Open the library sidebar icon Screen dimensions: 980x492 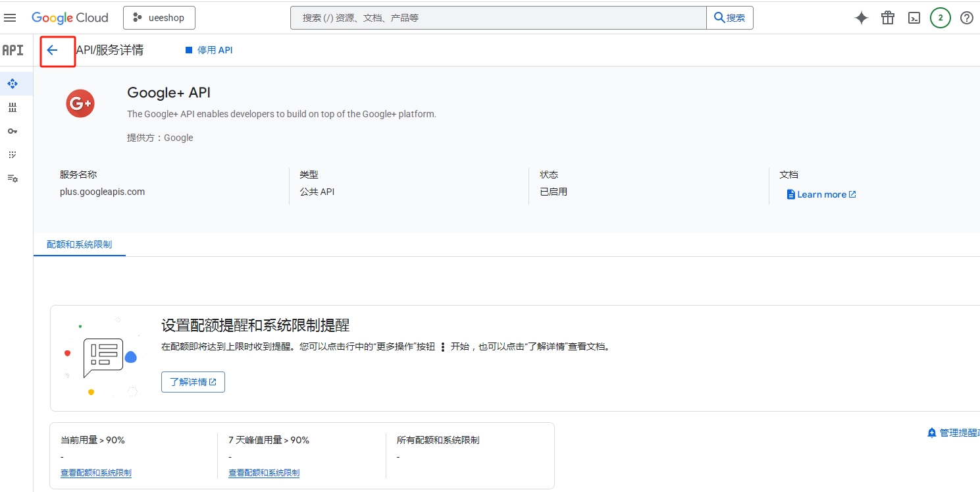pyautogui.click(x=13, y=107)
